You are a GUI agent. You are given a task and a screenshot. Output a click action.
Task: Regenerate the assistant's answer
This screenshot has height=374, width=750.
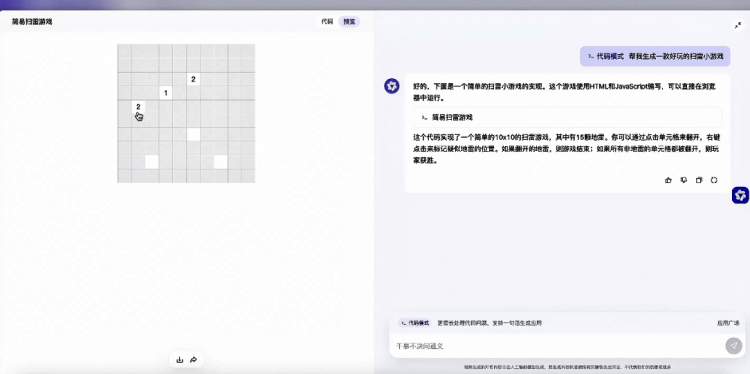(x=714, y=180)
